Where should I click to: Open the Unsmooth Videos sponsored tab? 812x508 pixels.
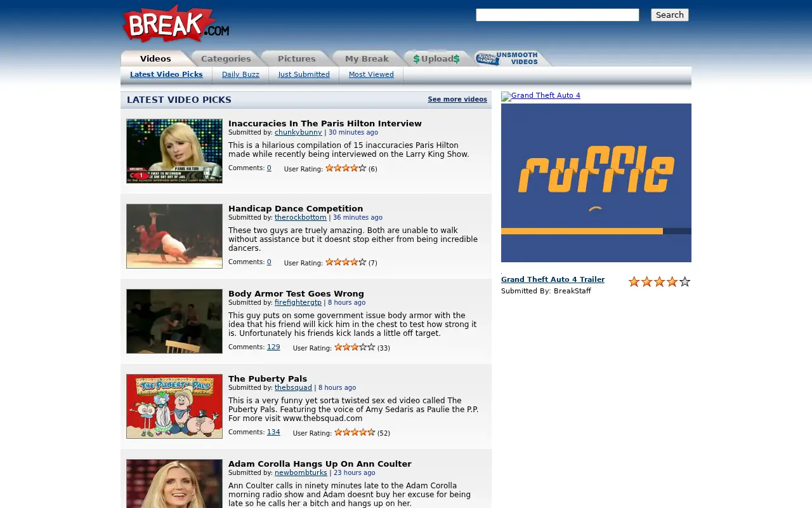click(x=513, y=58)
